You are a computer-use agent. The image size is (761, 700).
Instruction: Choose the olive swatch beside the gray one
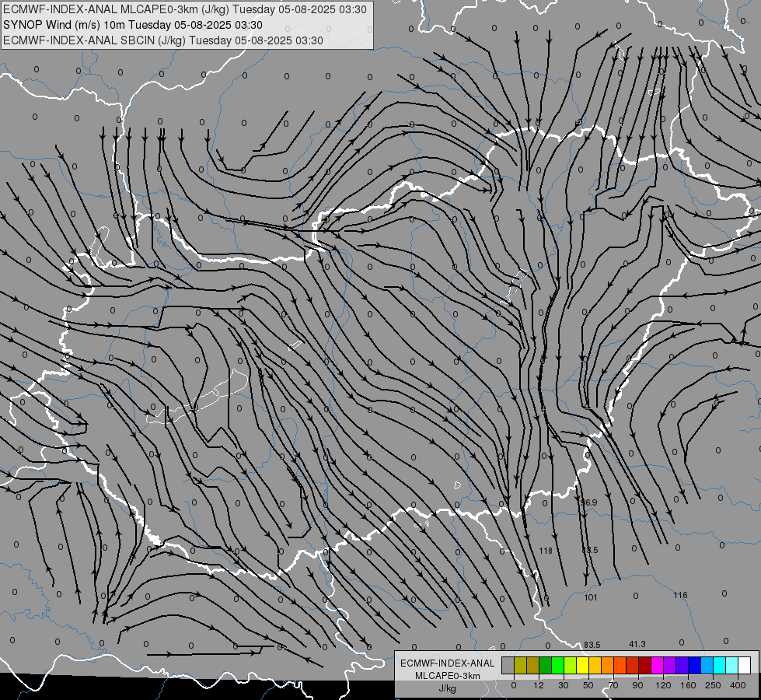pos(520,665)
